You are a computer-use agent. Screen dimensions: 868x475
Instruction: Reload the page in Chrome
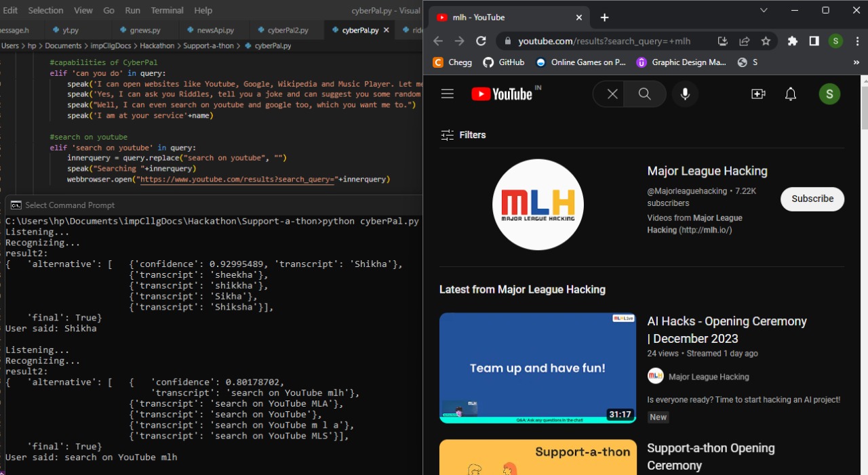tap(481, 41)
